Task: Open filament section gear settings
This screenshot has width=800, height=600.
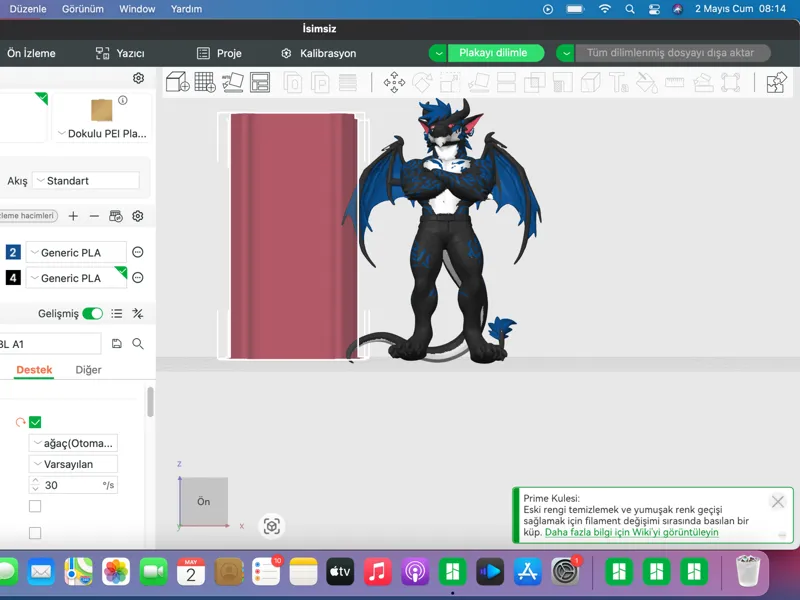Action: 138,216
